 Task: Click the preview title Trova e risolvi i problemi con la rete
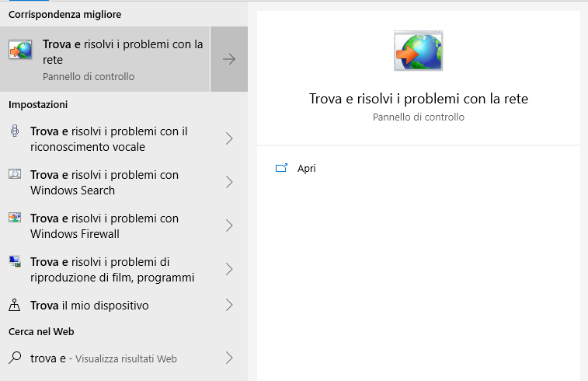tap(419, 99)
